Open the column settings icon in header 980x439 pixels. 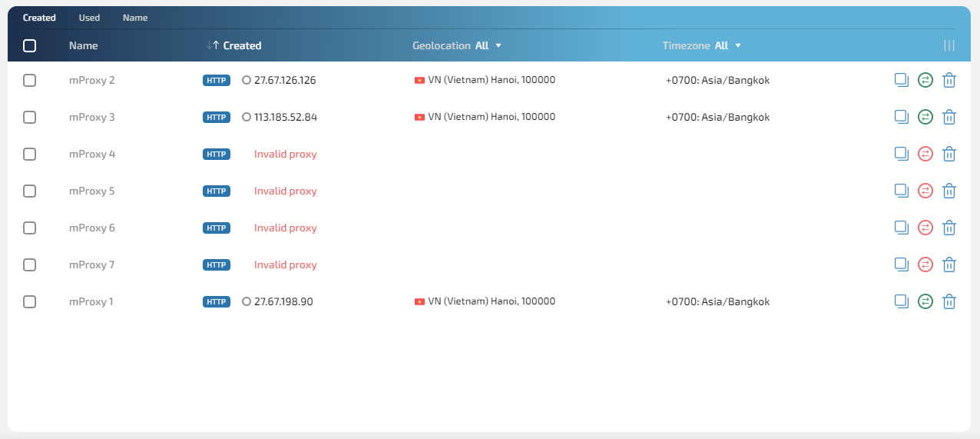tap(949, 45)
